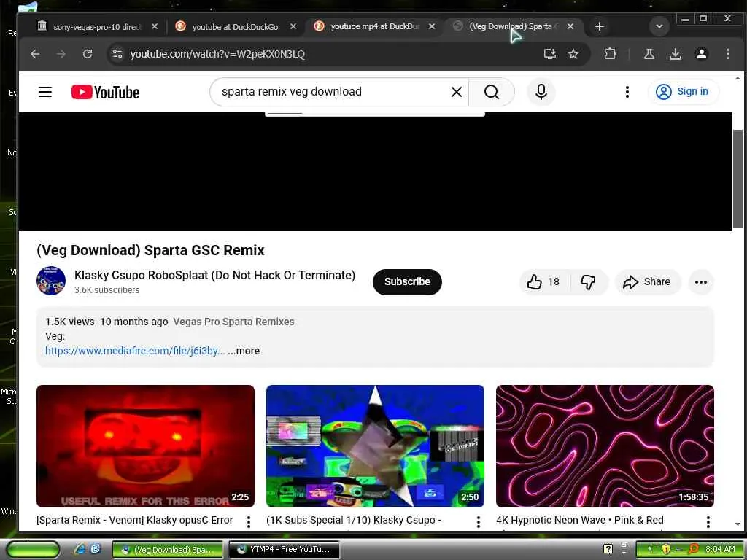Switch to youtube at DuckDuckGo tab
The width and height of the screenshot is (747, 560).
coord(236,27)
